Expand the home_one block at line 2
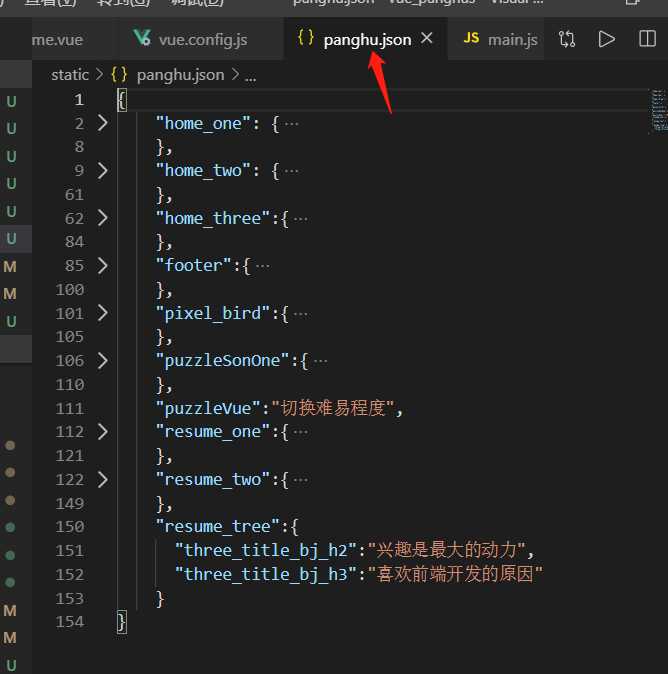The width and height of the screenshot is (668, 674). pyautogui.click(x=102, y=123)
